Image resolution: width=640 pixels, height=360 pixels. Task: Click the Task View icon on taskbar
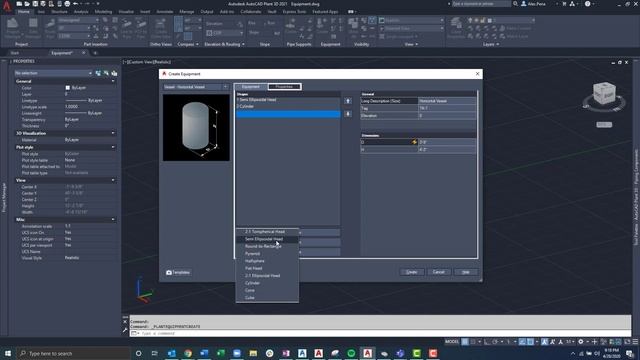(155, 353)
